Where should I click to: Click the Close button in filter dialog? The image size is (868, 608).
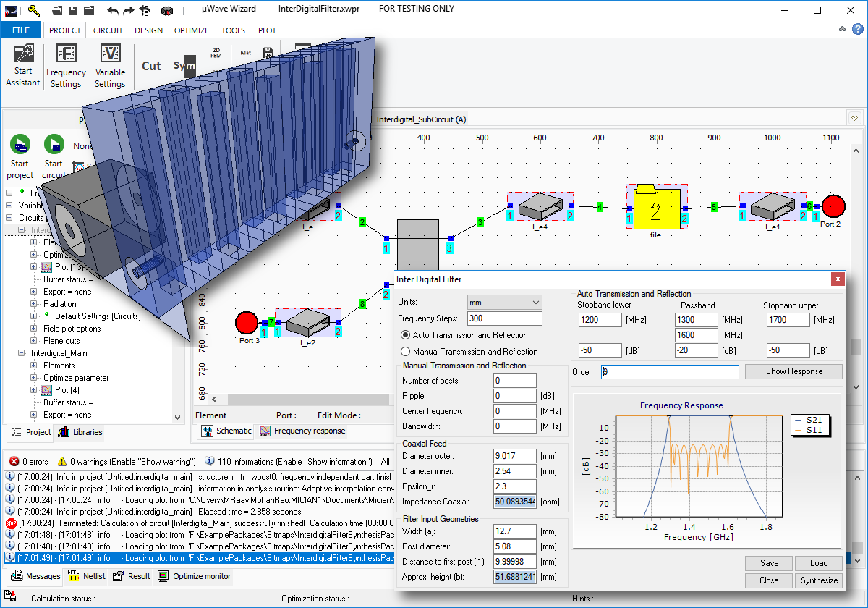(769, 580)
